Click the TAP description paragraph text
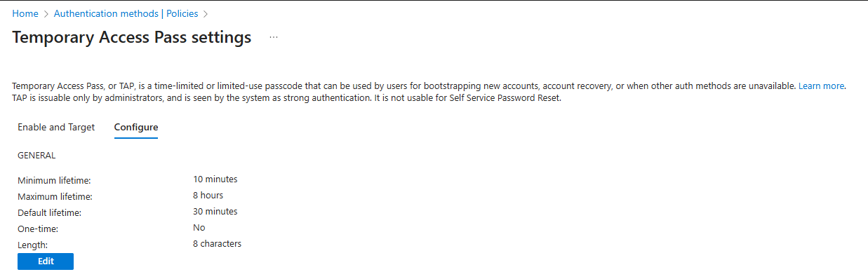Screen dimensions: 868x279 (429, 92)
